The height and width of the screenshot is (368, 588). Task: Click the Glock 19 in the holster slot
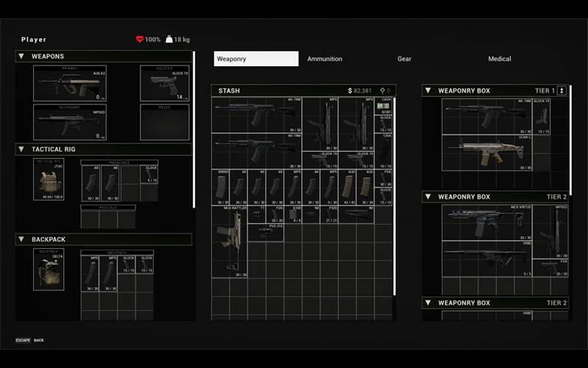click(165, 83)
